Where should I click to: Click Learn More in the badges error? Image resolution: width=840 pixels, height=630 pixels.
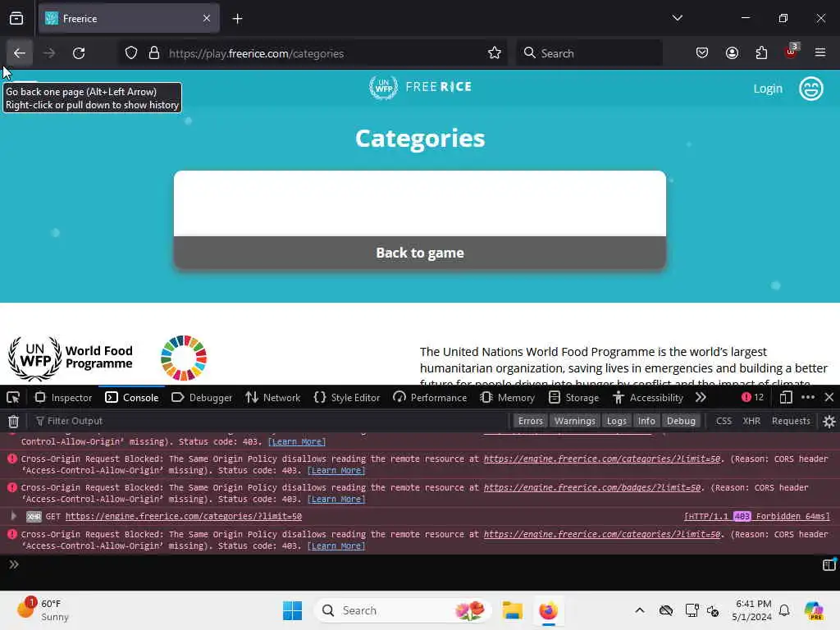point(336,500)
